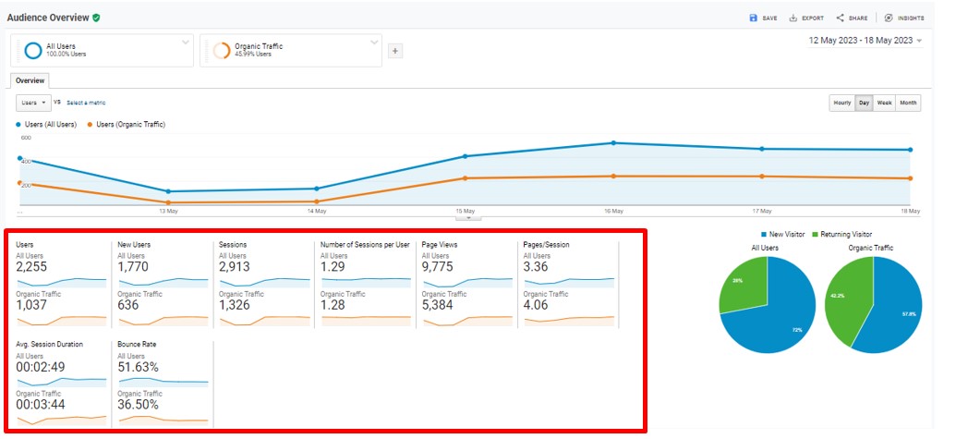This screenshot has width=980, height=439.
Task: Click the Organic Traffic users value 1,037
Action: pyautogui.click(x=31, y=305)
